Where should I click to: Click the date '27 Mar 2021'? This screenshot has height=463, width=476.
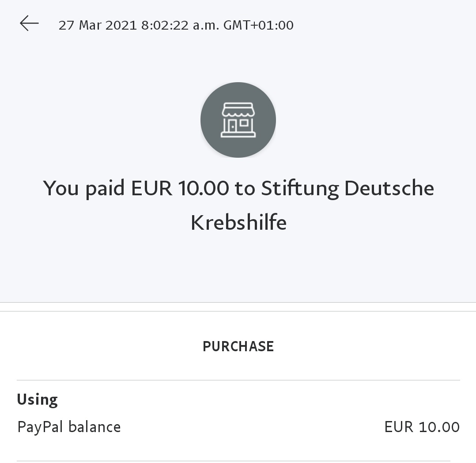click(x=97, y=25)
